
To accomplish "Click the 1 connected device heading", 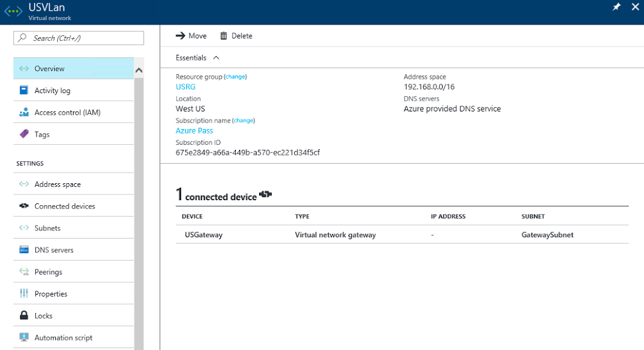I will click(x=216, y=195).
